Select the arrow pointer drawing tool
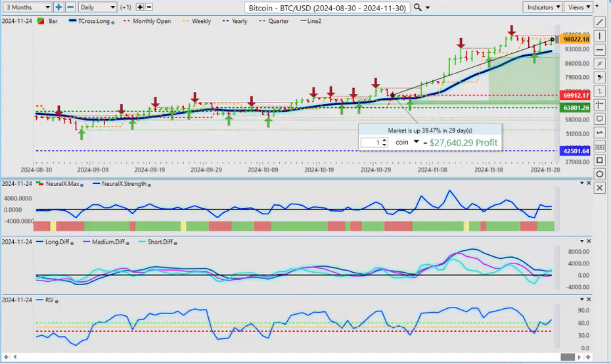 click(x=600, y=78)
